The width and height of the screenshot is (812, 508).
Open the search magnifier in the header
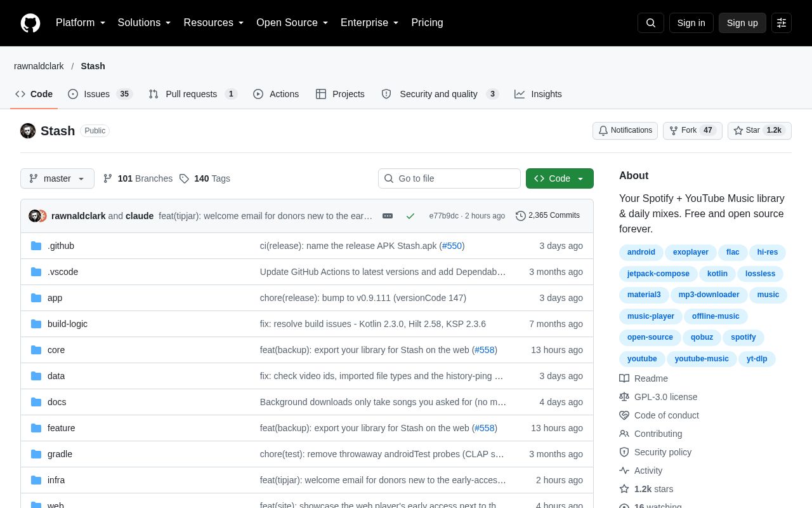click(x=651, y=23)
